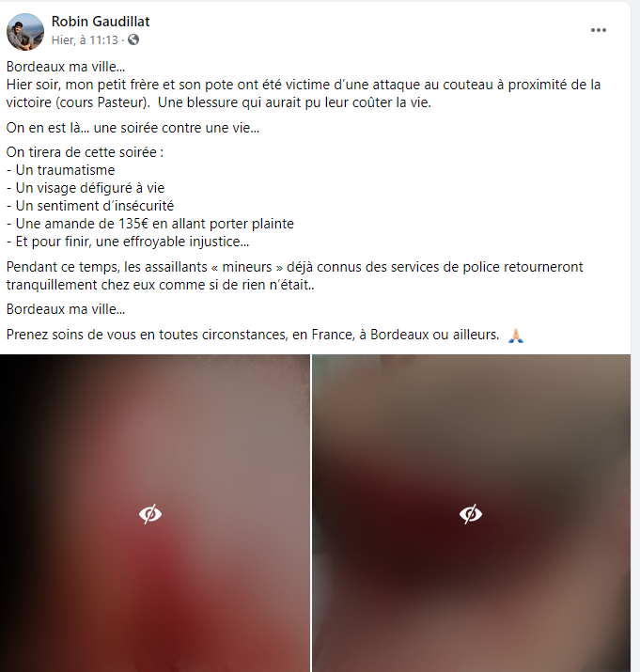The image size is (640, 672).
Task: Click the opening 'Bordeaux ma ville...' line
Action: [66, 67]
